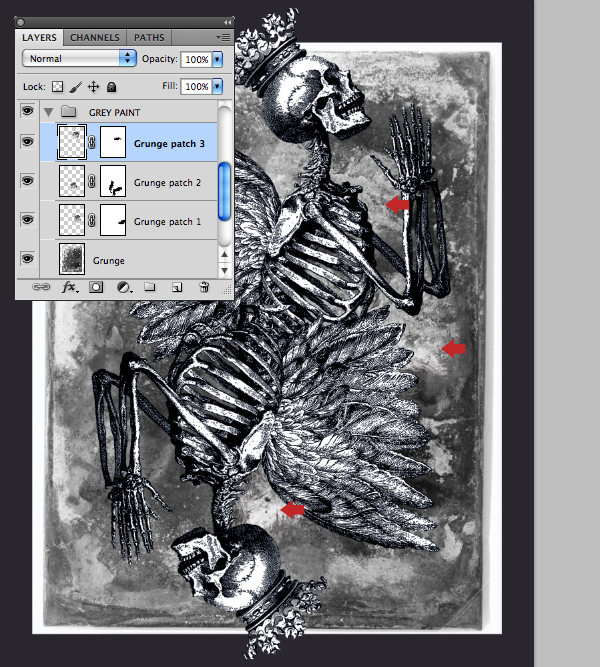Screen dimensions: 600x667
Task: Select Grunge patch 1 layer mask thumbnail
Action: click(x=113, y=220)
